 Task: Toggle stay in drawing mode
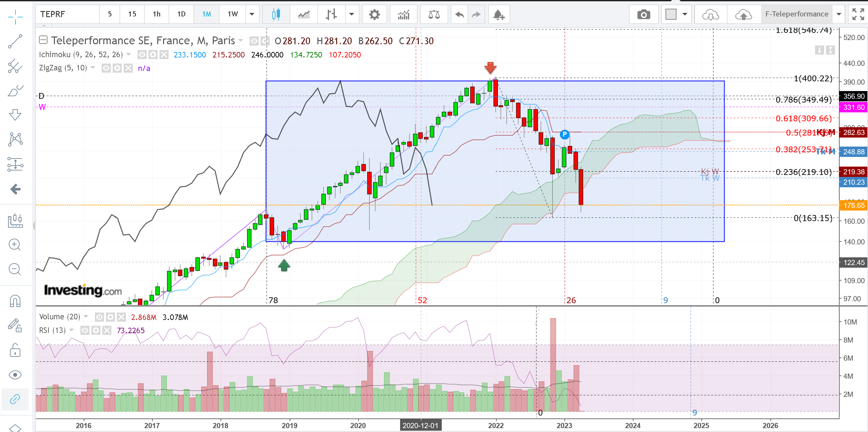click(x=15, y=325)
